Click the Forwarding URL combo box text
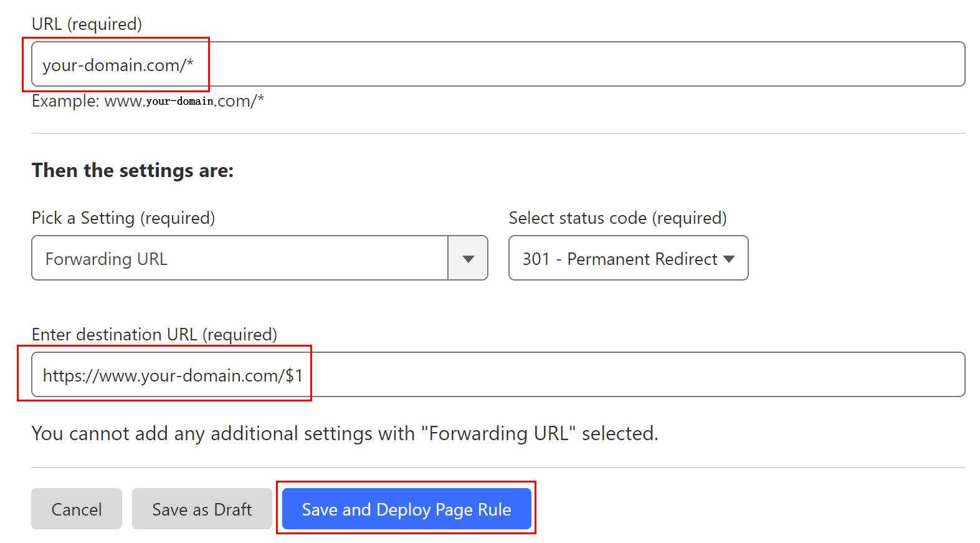The image size is (980, 543). coord(106,259)
